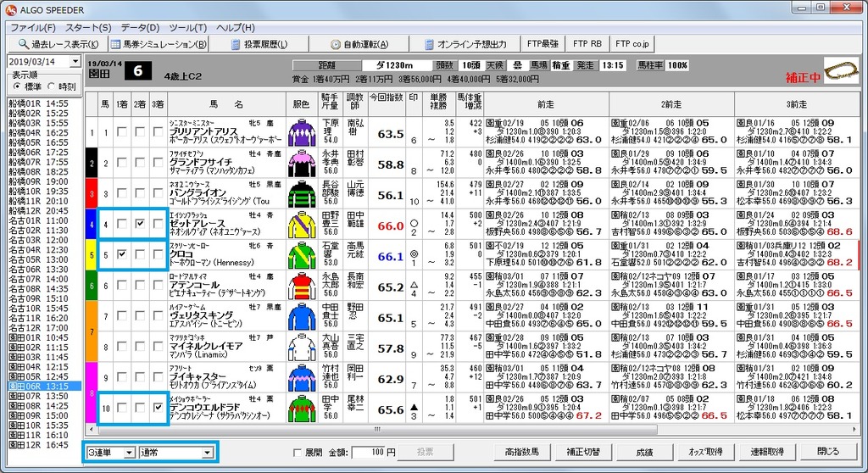Click the FTP co.jp toolbar button
The image size is (868, 473).
click(x=632, y=43)
